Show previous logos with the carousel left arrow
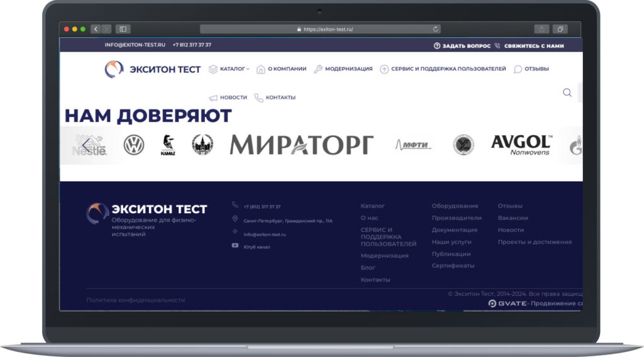644x357 pixels. [86, 145]
